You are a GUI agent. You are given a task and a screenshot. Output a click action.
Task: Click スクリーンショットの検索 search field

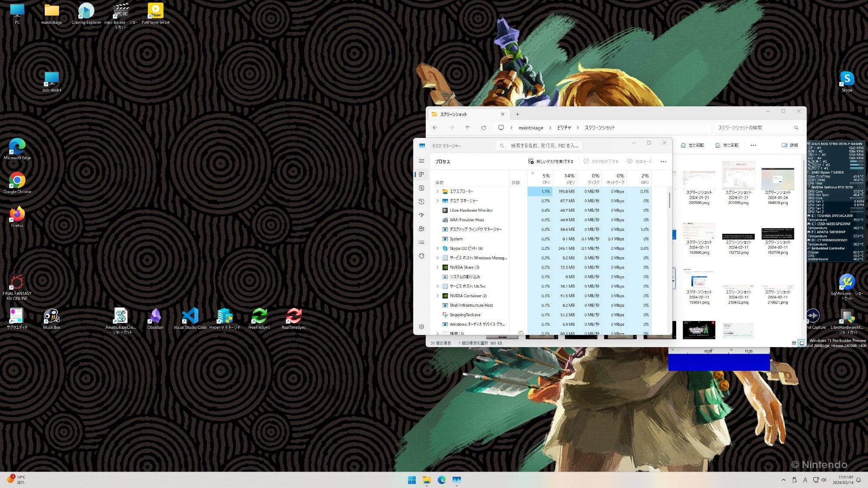click(757, 128)
